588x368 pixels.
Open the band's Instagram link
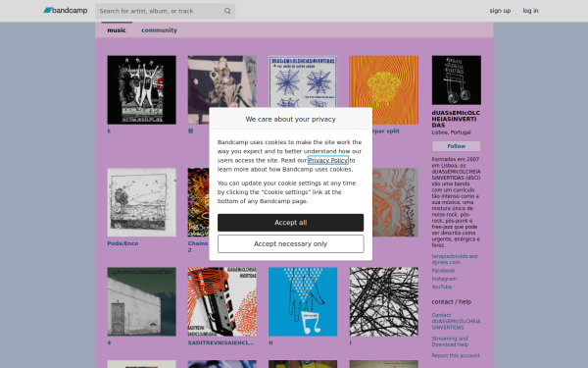pyautogui.click(x=444, y=279)
